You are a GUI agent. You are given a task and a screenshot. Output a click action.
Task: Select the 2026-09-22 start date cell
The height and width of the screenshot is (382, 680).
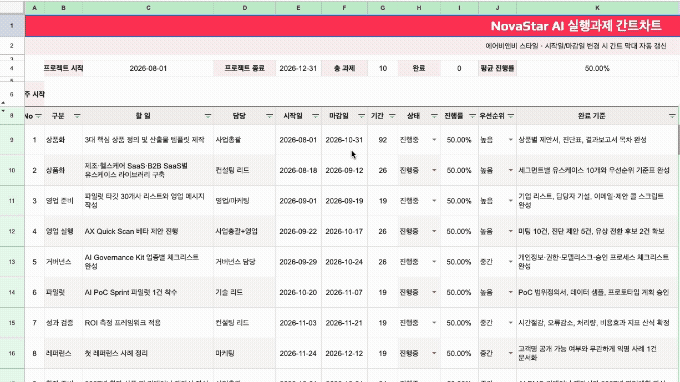pyautogui.click(x=298, y=232)
